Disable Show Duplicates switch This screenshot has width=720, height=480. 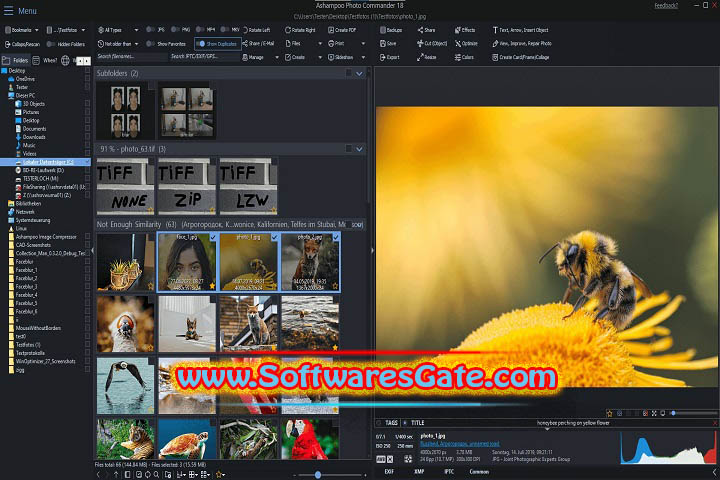[200, 44]
